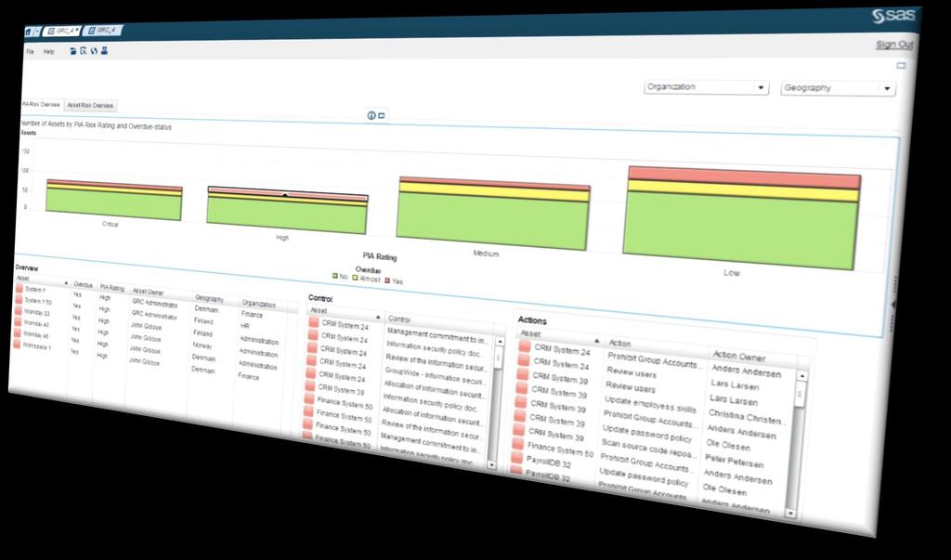Switch to the second GRC_4 tab
Viewport: 951px width, 560px height.
(102, 30)
